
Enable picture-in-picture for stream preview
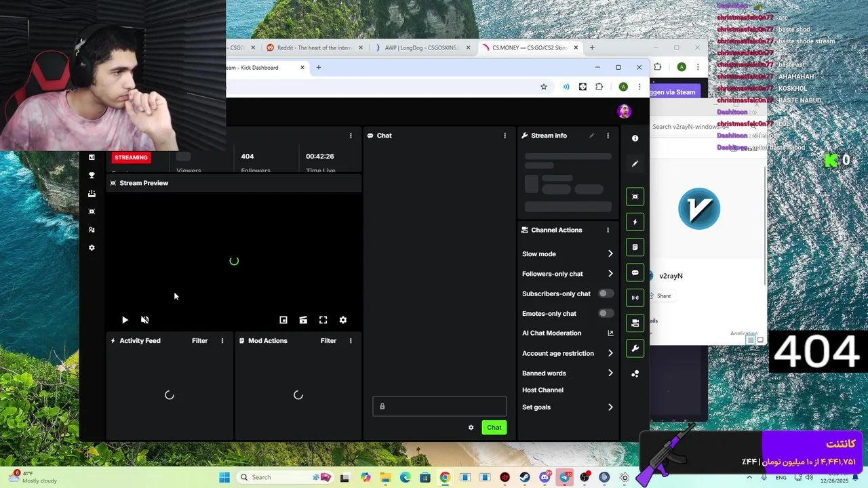click(283, 320)
